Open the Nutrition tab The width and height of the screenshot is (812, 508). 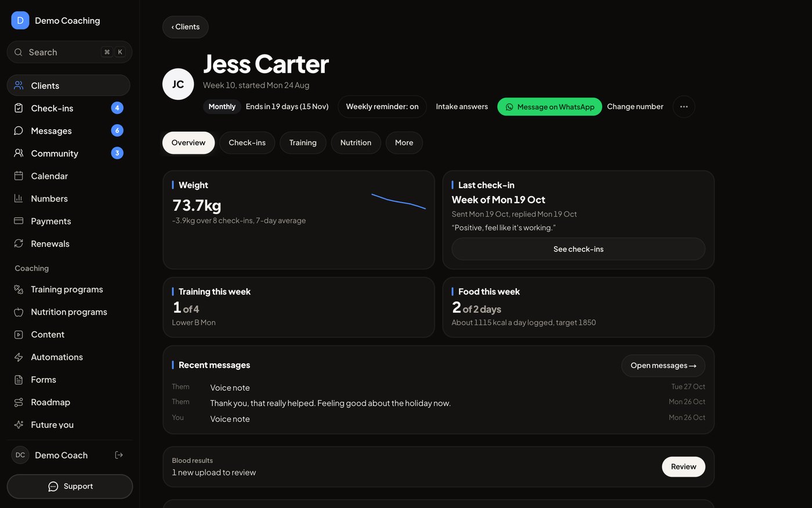[x=356, y=143]
